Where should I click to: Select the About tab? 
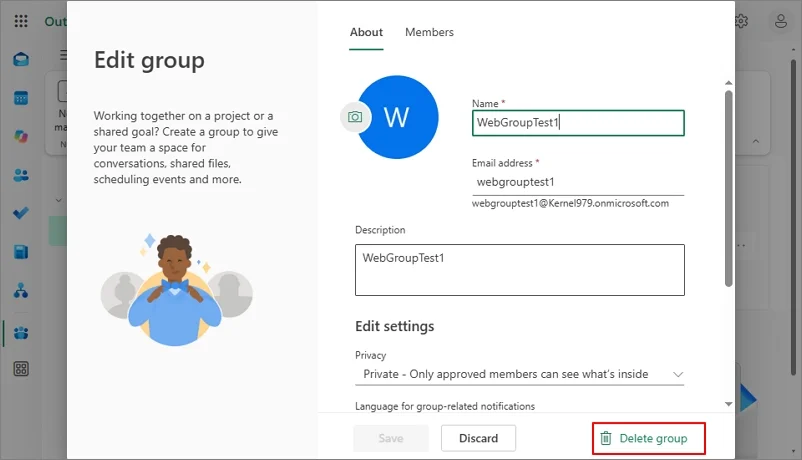click(x=366, y=32)
